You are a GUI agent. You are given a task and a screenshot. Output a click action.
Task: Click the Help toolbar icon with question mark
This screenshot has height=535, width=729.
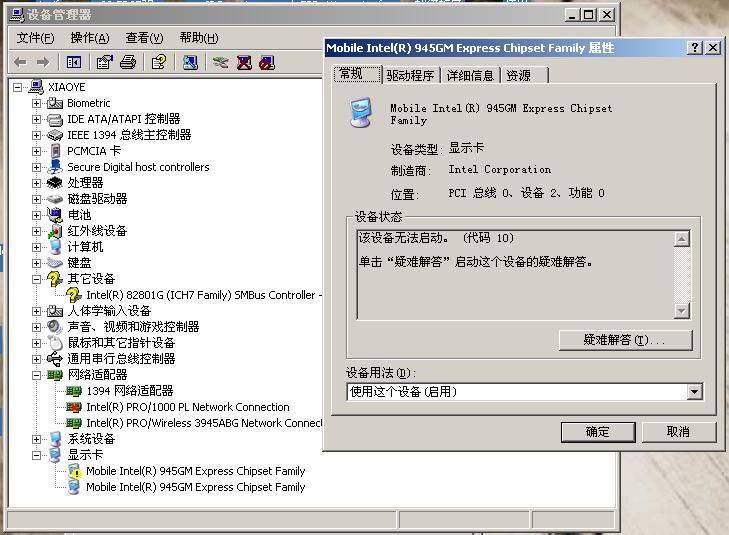point(159,62)
